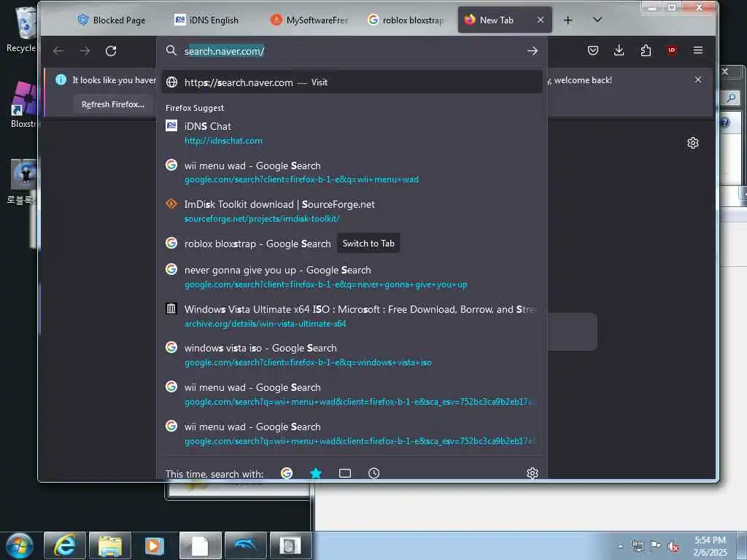Open the iDNS Chat suggestion
The image size is (747, 560).
coord(352,133)
